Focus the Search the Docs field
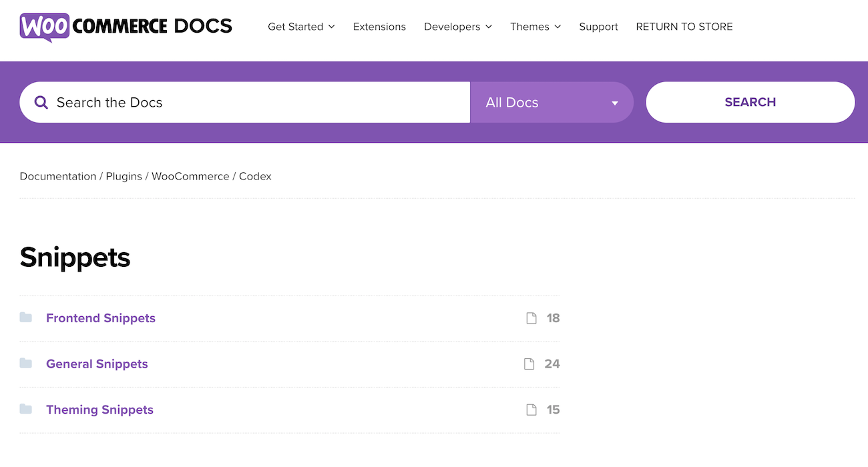The image size is (868, 467). pos(245,102)
